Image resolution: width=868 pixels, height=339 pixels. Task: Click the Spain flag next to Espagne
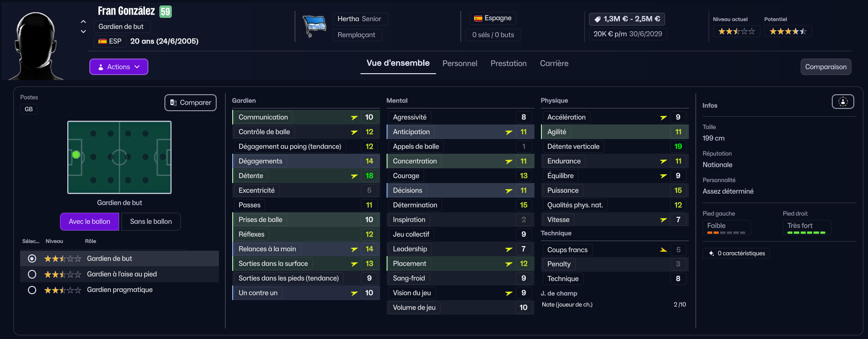pos(478,18)
